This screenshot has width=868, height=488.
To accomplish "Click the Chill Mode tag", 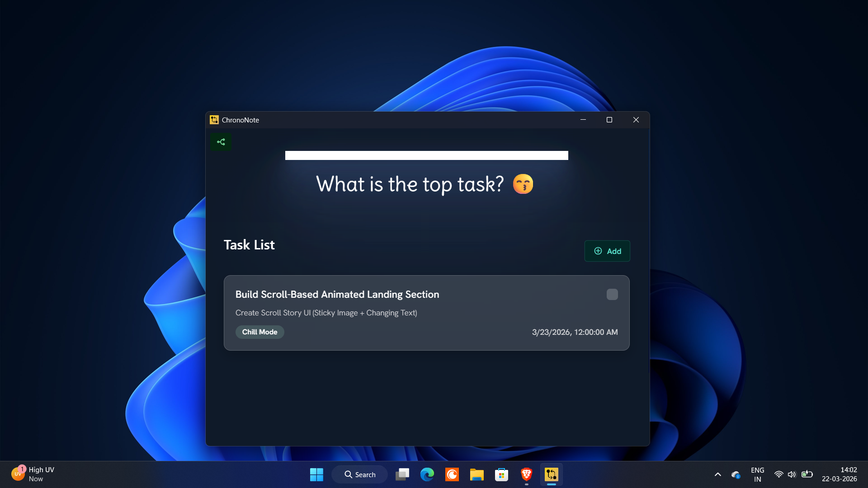I will pyautogui.click(x=259, y=332).
